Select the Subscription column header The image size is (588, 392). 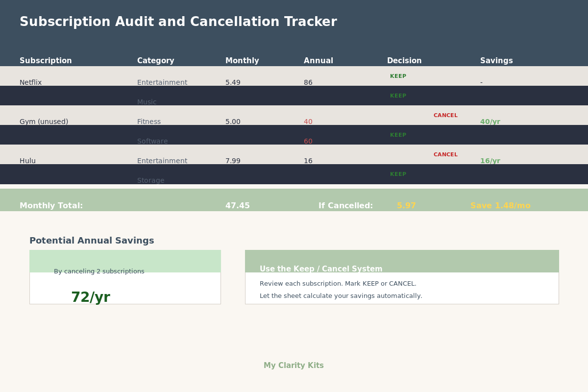pos(46,61)
